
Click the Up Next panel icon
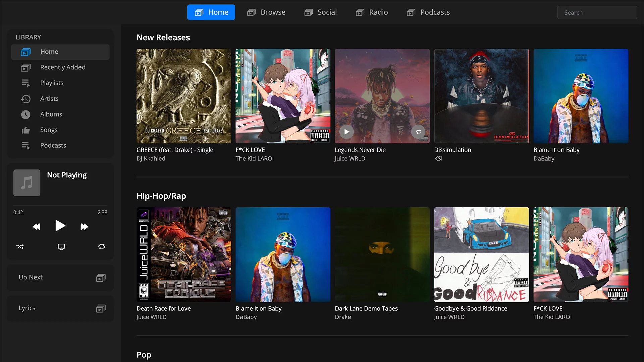tap(101, 278)
